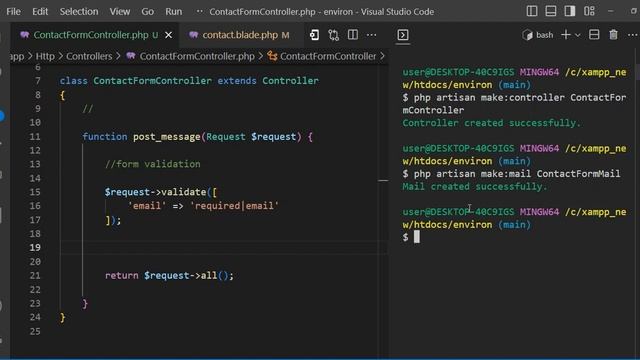The image size is (640, 360).
Task: Open the View menu
Action: pos(120,11)
